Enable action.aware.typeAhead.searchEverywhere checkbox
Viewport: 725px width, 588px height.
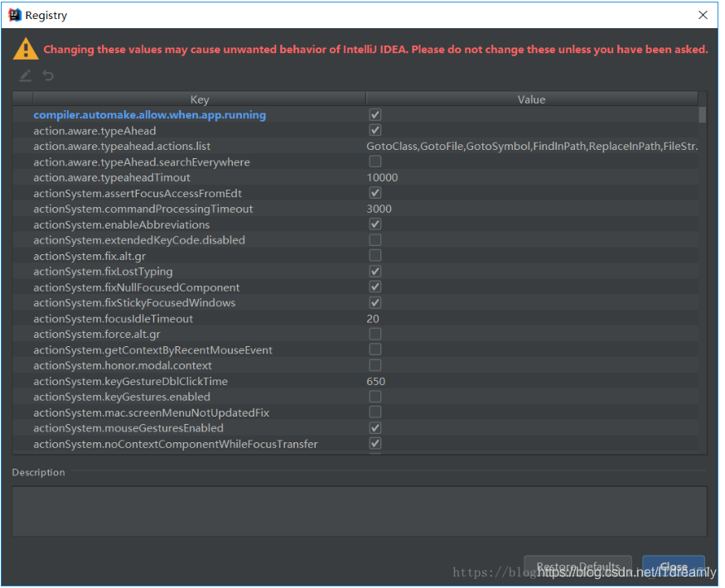coord(375,161)
